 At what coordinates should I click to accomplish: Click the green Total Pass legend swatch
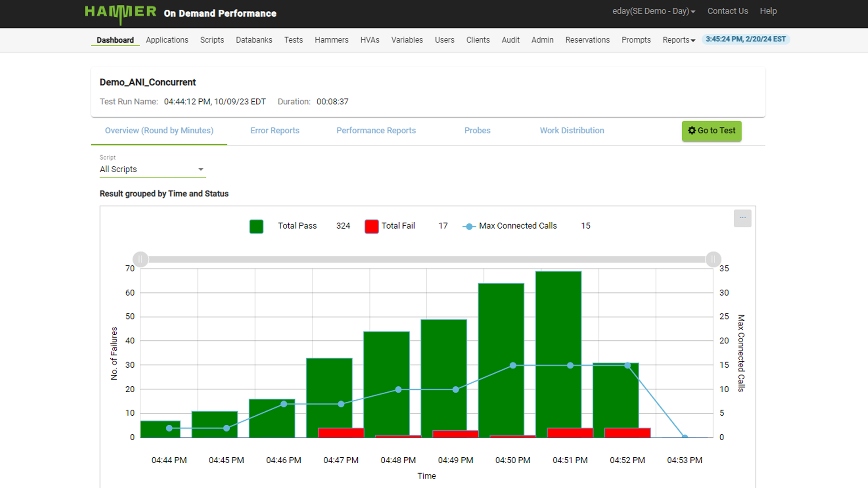(256, 226)
